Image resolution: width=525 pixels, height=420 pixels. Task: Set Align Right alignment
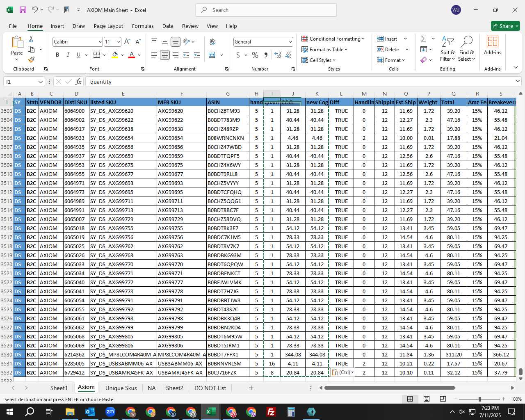176,55
